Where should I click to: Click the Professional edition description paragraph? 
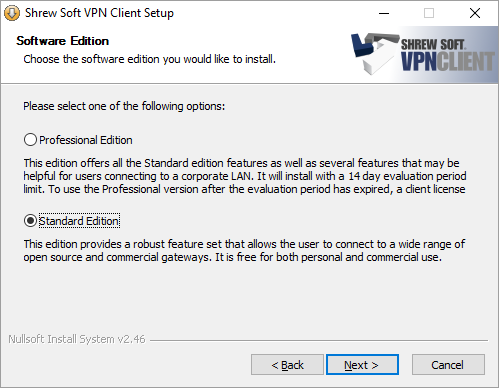click(245, 176)
